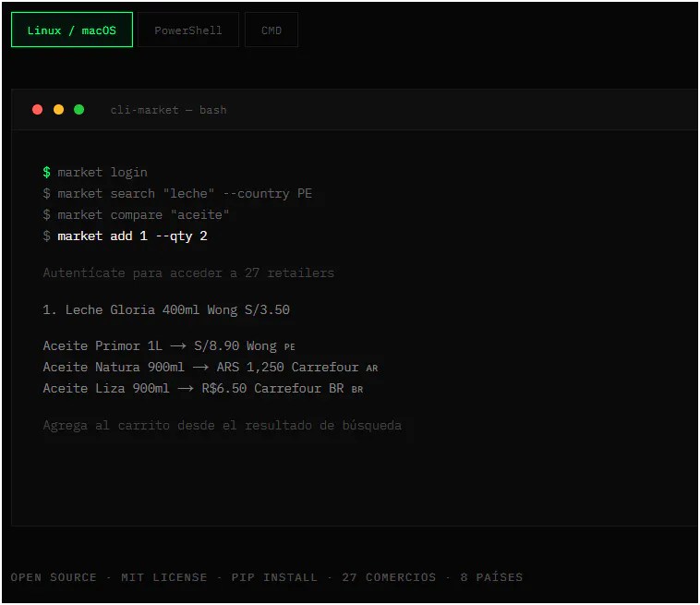Click the green maximize dot in terminal
Viewport: 700px width, 605px height.
coord(79,109)
